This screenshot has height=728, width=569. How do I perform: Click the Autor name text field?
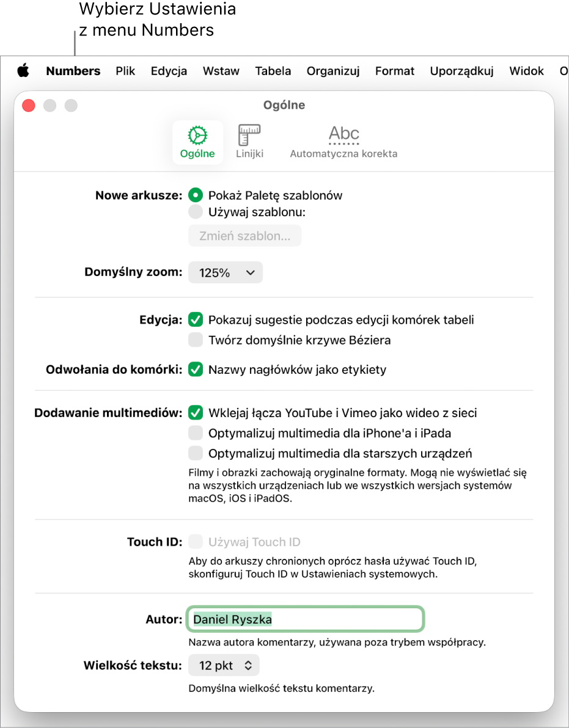click(306, 619)
